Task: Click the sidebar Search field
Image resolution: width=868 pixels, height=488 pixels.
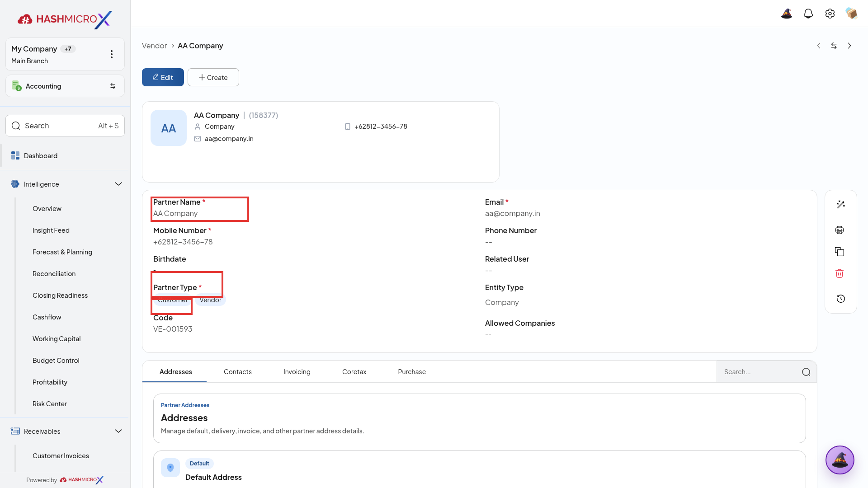Action: 65,126
